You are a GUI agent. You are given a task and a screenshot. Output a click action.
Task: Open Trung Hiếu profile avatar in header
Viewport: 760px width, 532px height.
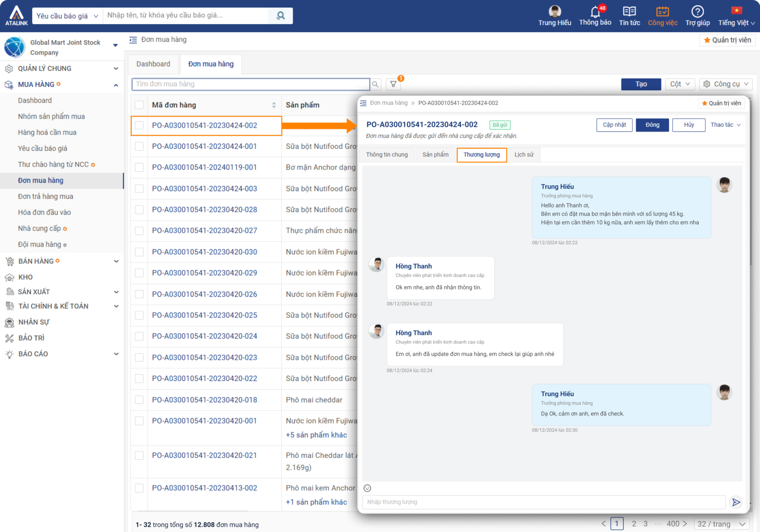click(555, 11)
